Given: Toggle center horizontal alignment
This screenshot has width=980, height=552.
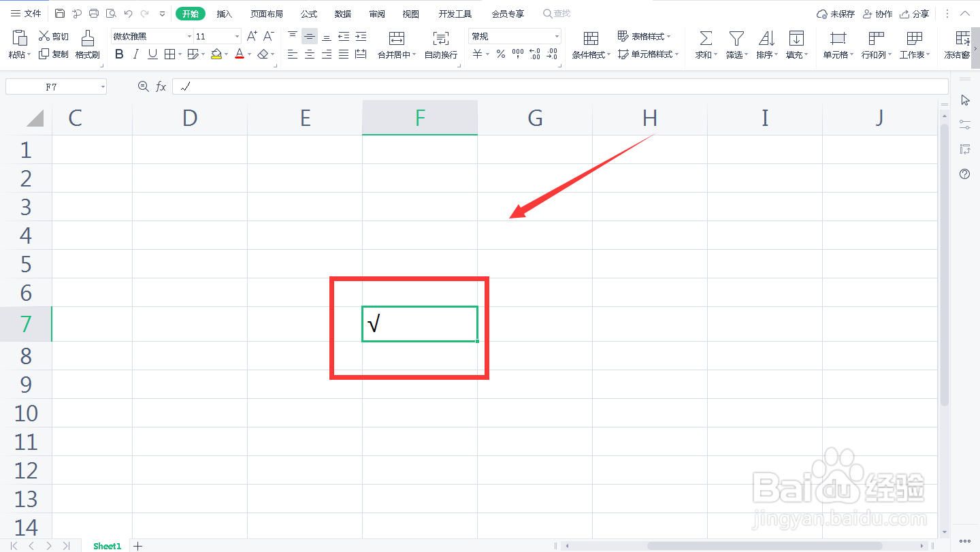Looking at the screenshot, I should point(310,54).
